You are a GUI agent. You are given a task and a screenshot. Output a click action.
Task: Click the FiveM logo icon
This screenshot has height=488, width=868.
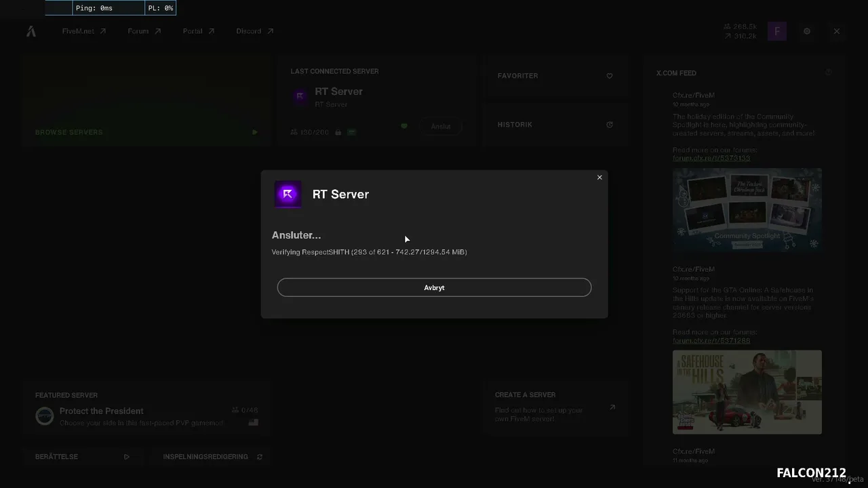(31, 31)
